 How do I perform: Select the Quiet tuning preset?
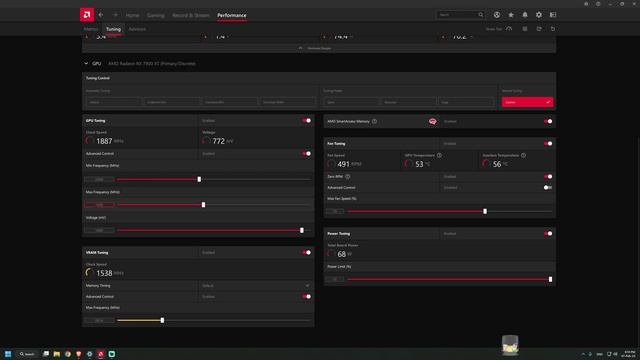(x=351, y=102)
